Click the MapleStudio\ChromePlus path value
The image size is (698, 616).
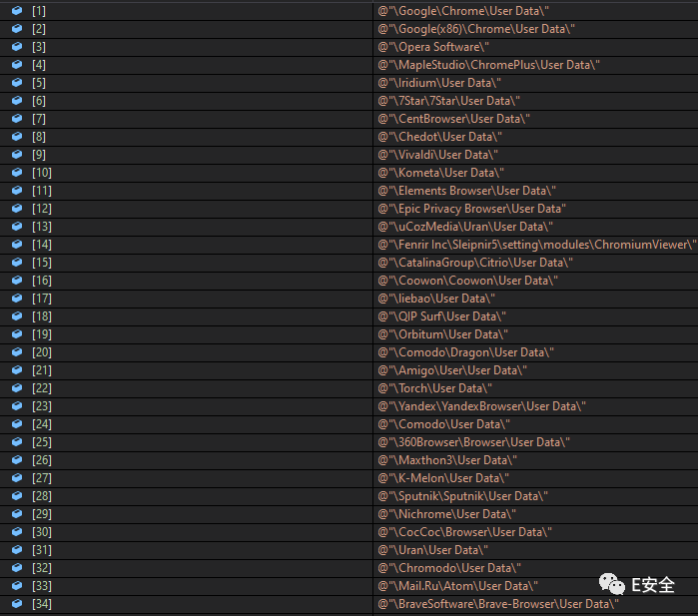[x=488, y=65]
